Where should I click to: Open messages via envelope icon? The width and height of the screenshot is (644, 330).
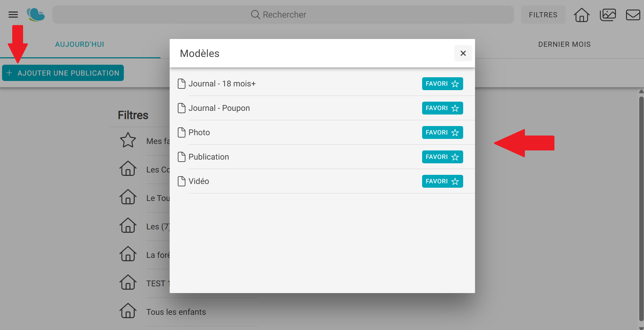[x=633, y=15]
